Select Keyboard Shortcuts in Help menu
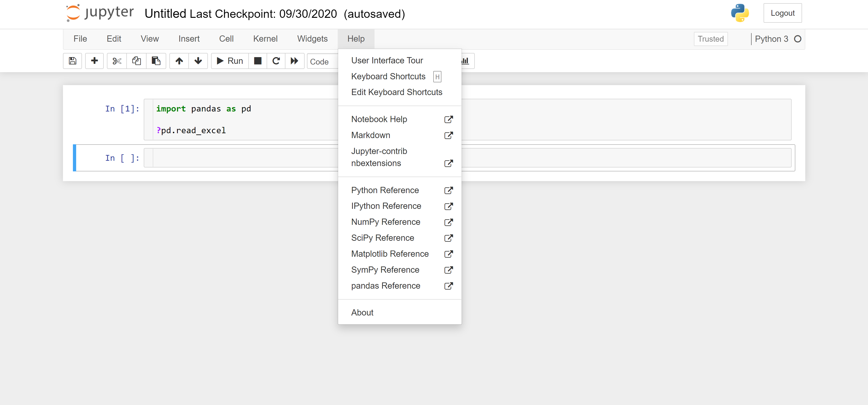 [x=388, y=76]
